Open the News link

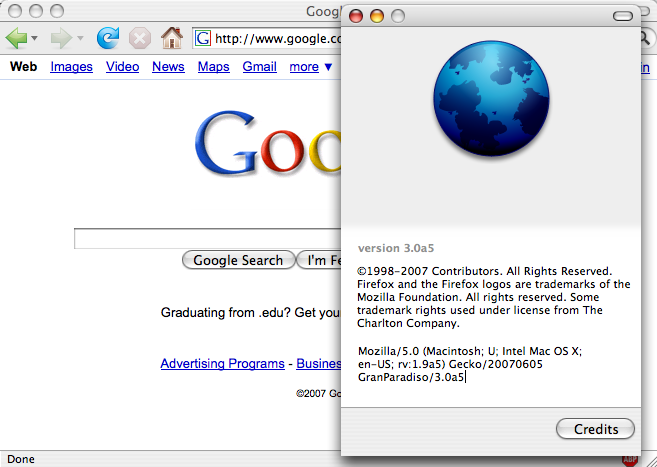(x=168, y=67)
